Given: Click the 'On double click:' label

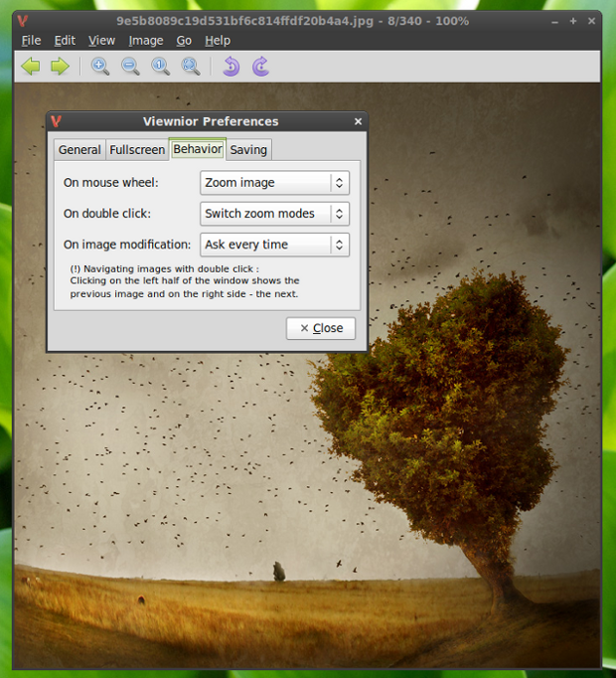Looking at the screenshot, I should [x=107, y=214].
